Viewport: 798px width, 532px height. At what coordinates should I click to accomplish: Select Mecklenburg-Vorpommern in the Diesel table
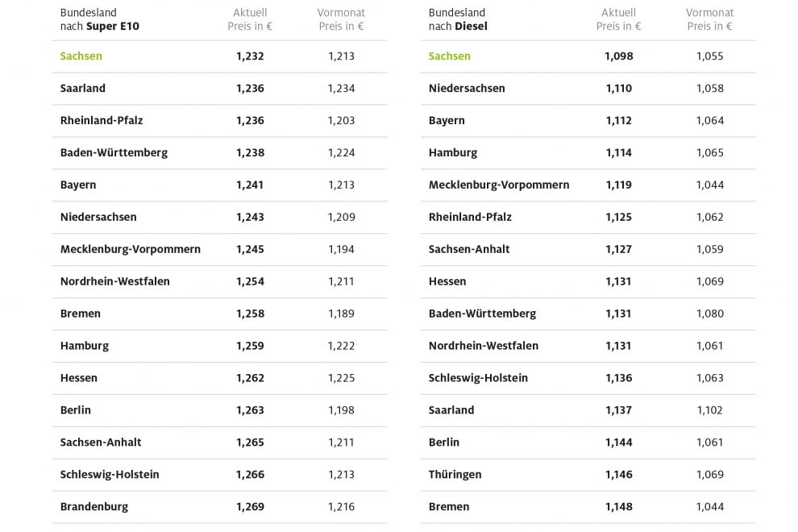pyautogui.click(x=499, y=185)
